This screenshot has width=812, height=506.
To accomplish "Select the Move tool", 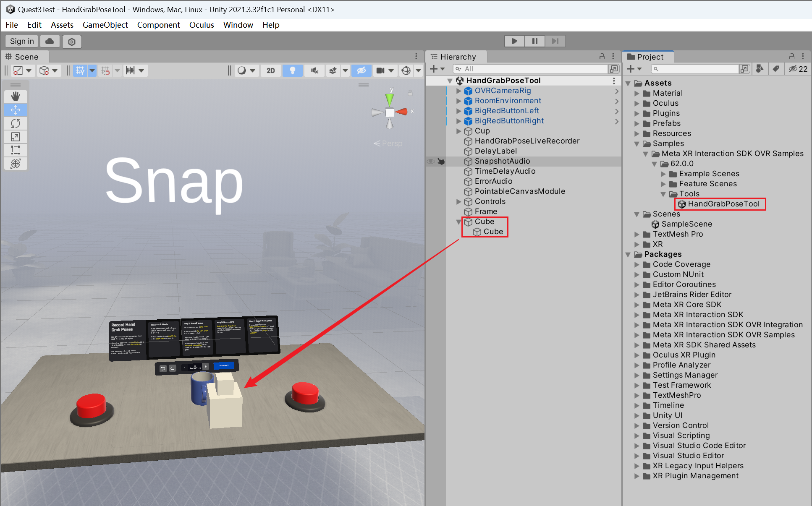I will 16,110.
